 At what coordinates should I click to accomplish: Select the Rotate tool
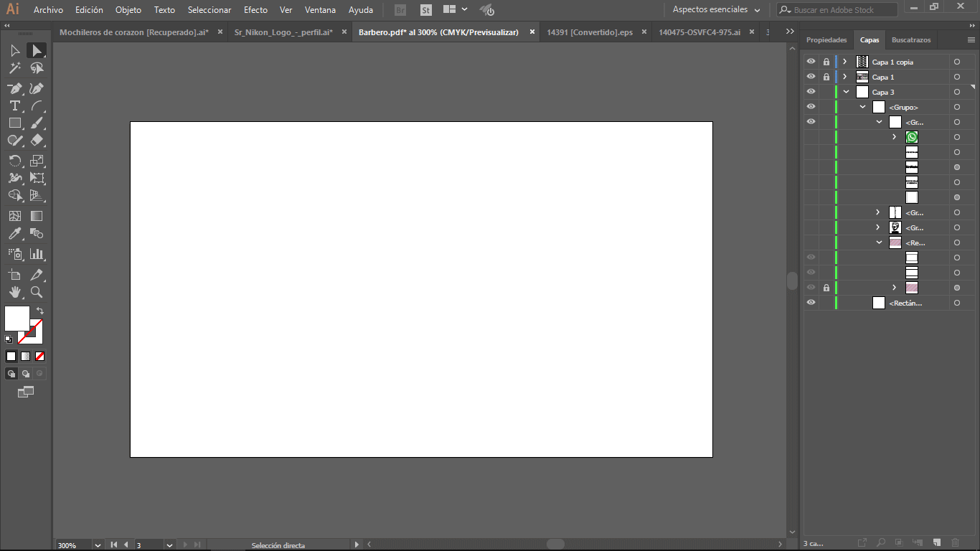click(15, 161)
